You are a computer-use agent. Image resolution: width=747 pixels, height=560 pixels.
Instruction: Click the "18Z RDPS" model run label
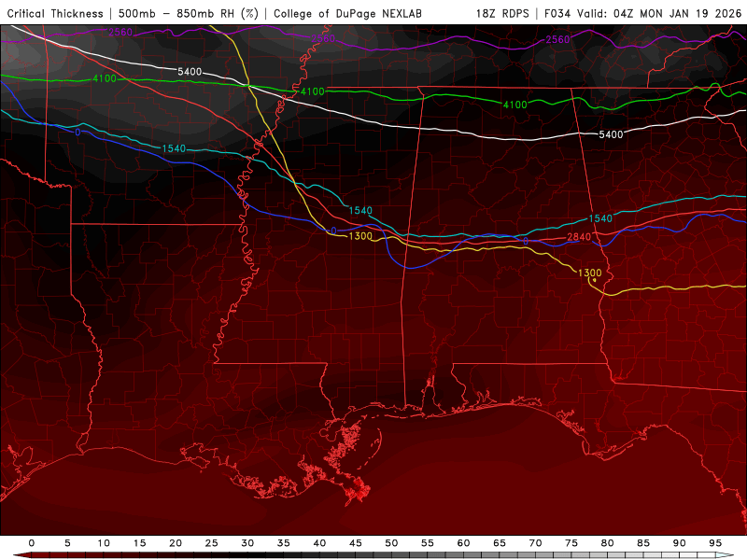[502, 14]
